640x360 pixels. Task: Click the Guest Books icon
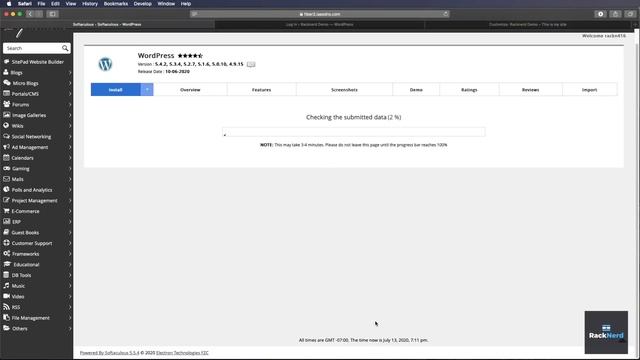point(6,232)
